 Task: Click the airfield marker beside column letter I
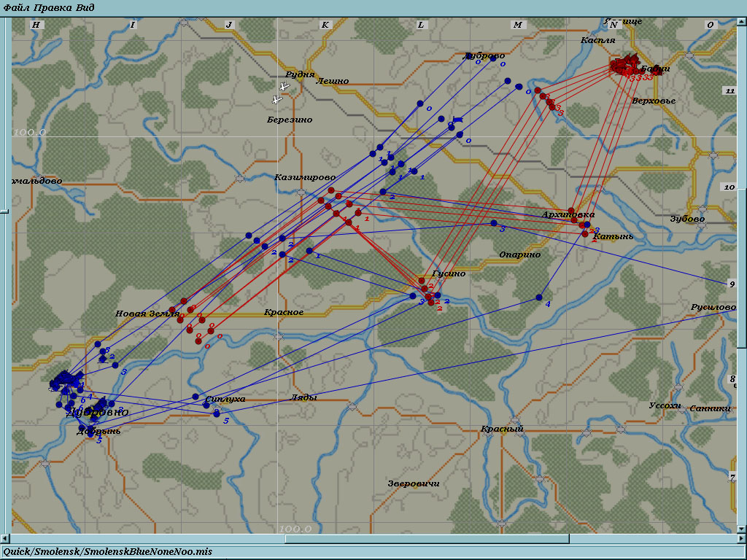185,23
